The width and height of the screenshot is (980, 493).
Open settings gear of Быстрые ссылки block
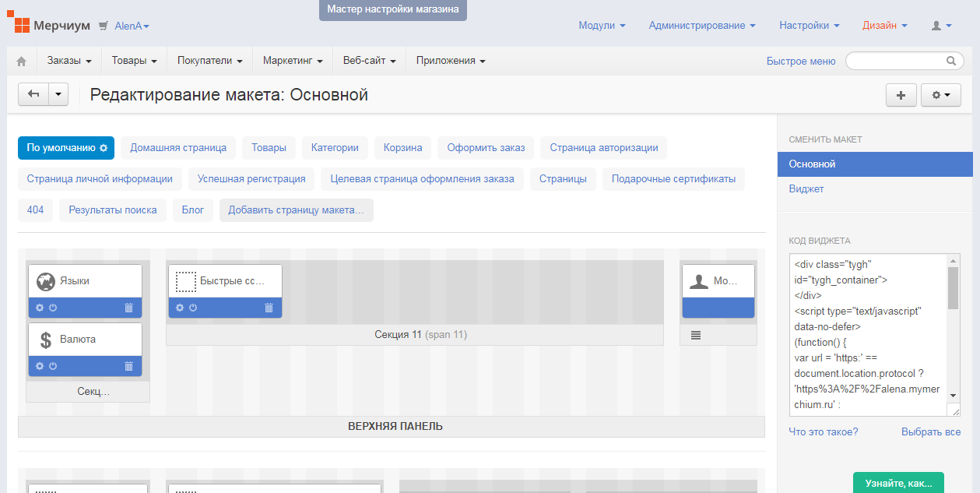click(x=180, y=308)
